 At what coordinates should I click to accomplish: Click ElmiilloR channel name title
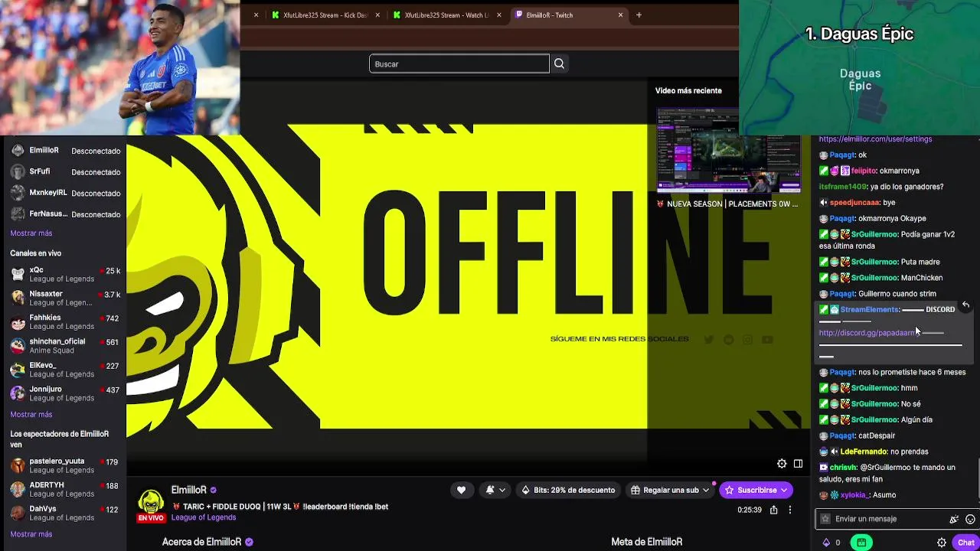189,490
